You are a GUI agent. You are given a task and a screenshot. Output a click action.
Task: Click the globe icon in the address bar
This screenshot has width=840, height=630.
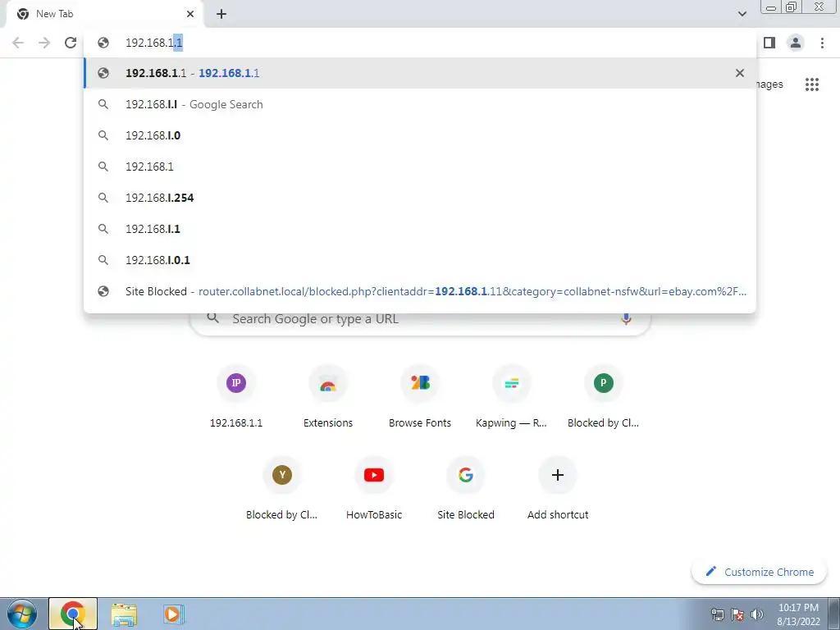click(103, 43)
